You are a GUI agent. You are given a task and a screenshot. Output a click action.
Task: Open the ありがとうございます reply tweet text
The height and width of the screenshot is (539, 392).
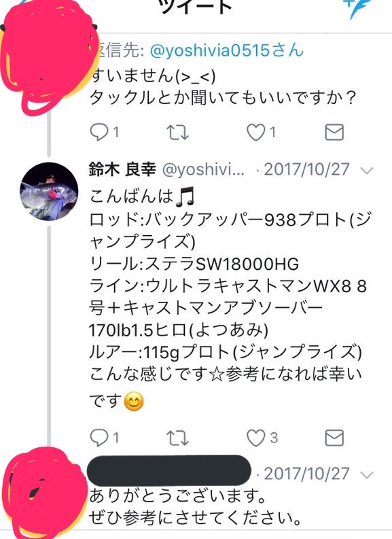pyautogui.click(x=194, y=507)
